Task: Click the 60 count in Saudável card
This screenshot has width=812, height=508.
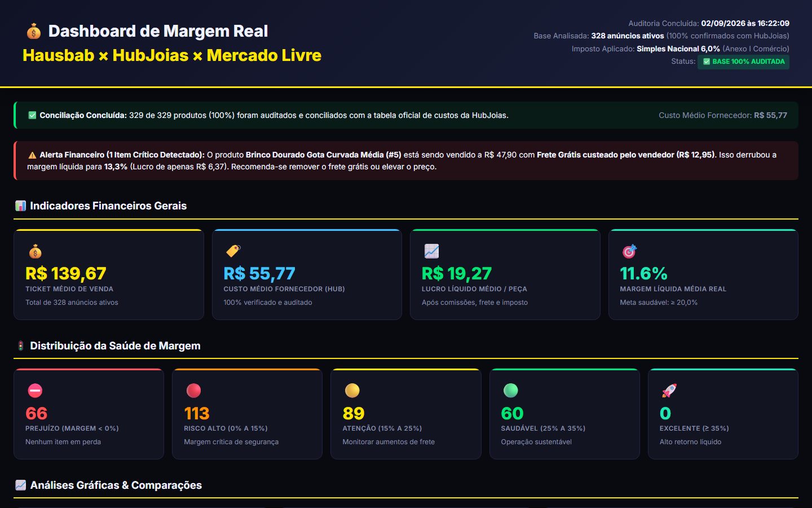Action: tap(513, 414)
